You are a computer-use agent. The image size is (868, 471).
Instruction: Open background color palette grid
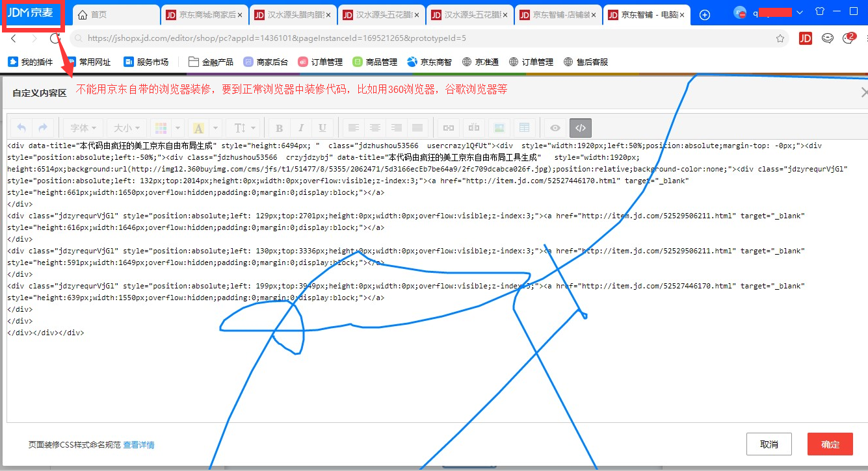161,128
